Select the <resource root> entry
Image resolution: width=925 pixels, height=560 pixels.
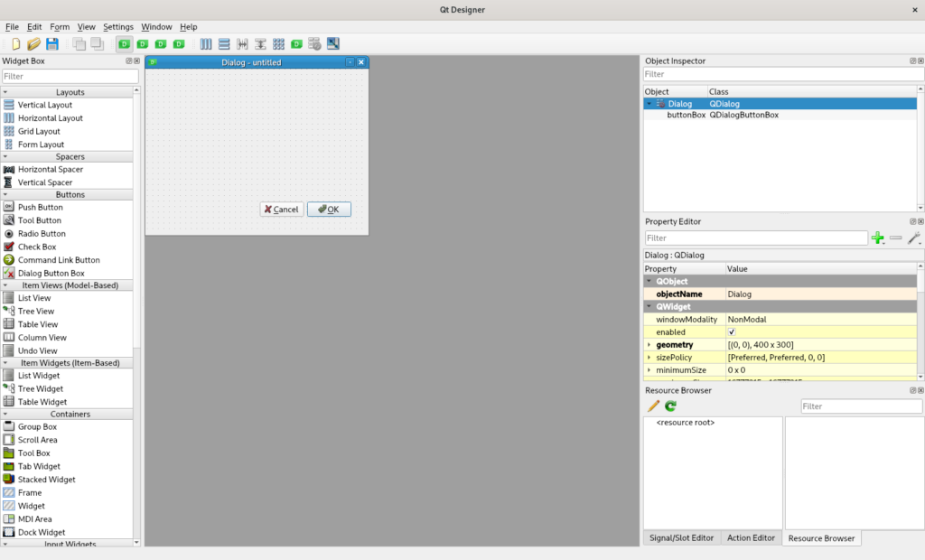point(686,423)
